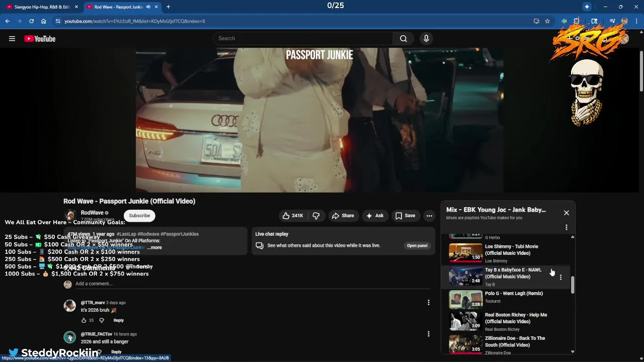Select the video title text

[129, 201]
